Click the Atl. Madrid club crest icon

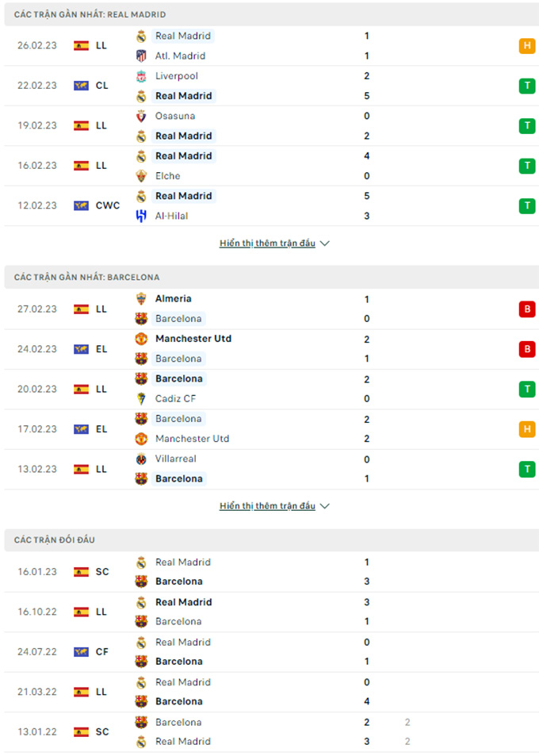point(141,56)
